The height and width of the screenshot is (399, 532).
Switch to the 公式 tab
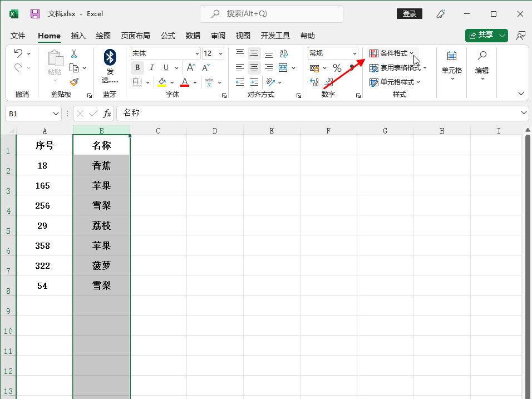tap(168, 36)
